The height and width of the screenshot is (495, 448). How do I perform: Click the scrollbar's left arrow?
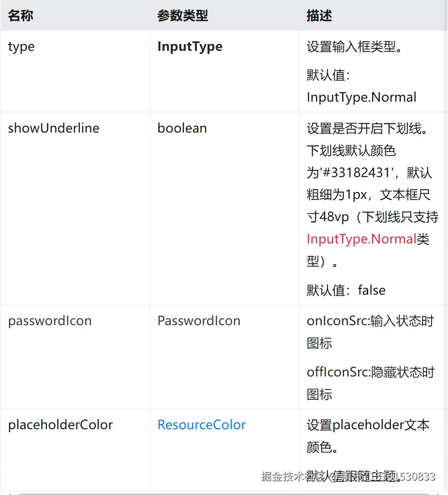(x=10, y=494)
